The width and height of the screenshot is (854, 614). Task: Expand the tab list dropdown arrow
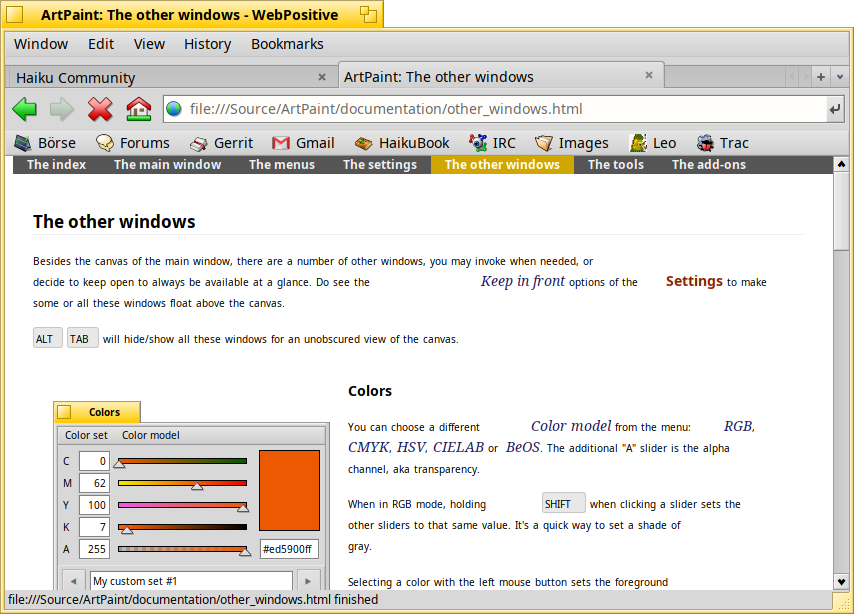[838, 77]
